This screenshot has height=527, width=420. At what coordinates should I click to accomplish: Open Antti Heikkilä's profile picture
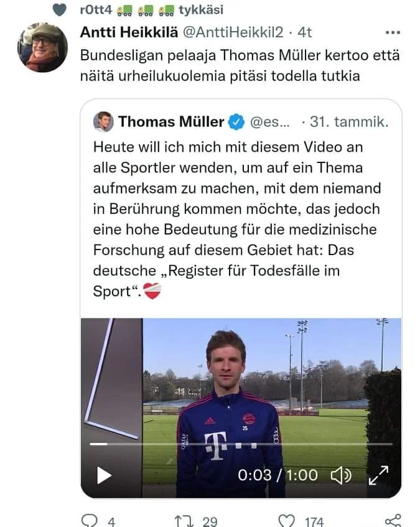point(43,48)
